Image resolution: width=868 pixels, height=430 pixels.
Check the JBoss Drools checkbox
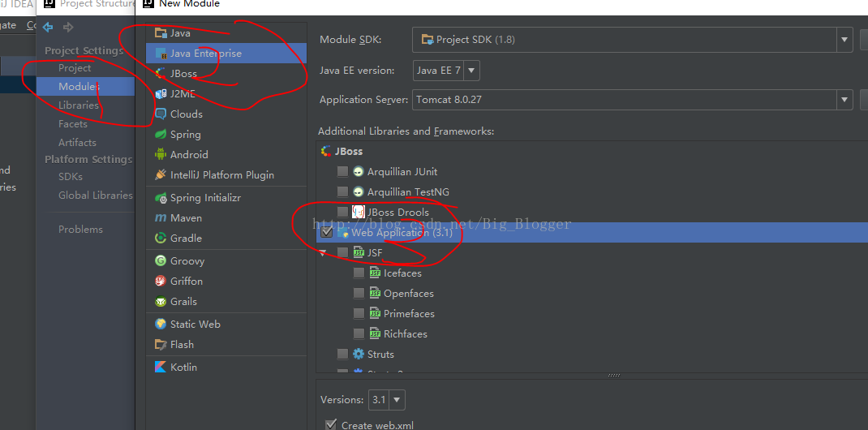(x=342, y=212)
